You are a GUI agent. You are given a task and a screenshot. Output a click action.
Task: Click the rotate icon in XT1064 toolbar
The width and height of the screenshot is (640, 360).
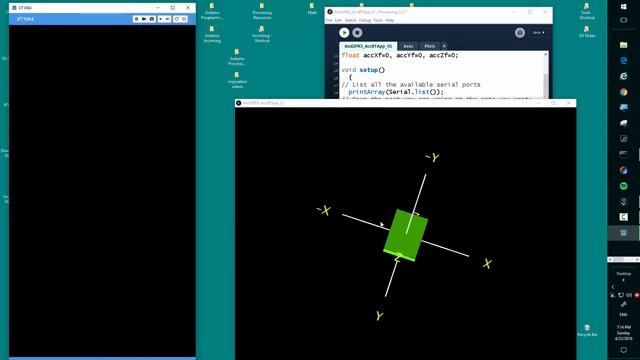click(177, 19)
